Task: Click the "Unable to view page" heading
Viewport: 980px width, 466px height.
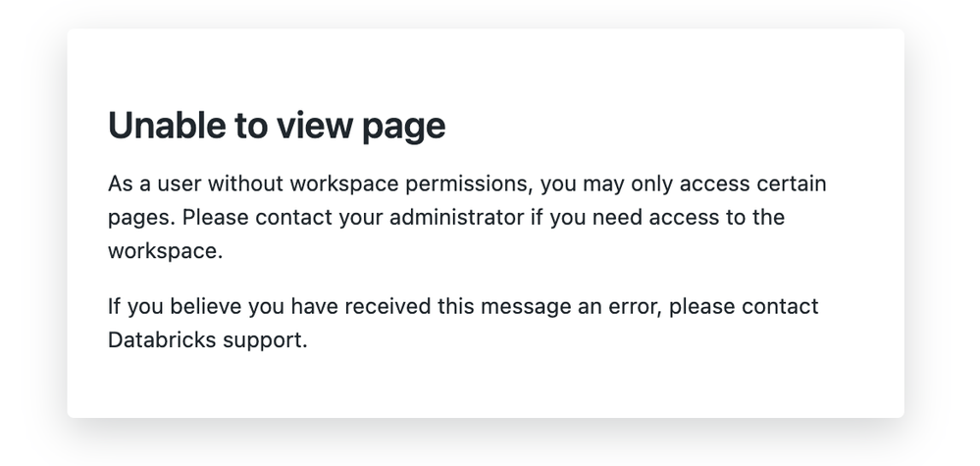Action: [x=277, y=126]
